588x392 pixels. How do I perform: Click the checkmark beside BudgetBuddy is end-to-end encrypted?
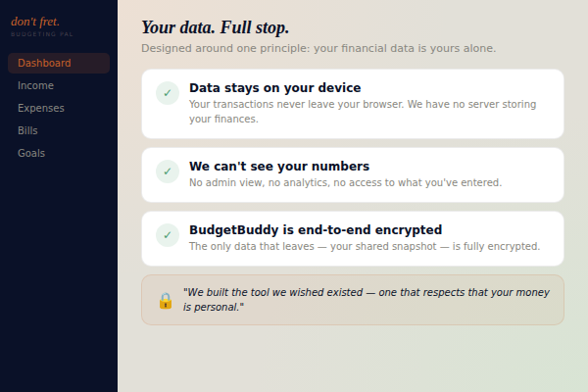click(168, 235)
